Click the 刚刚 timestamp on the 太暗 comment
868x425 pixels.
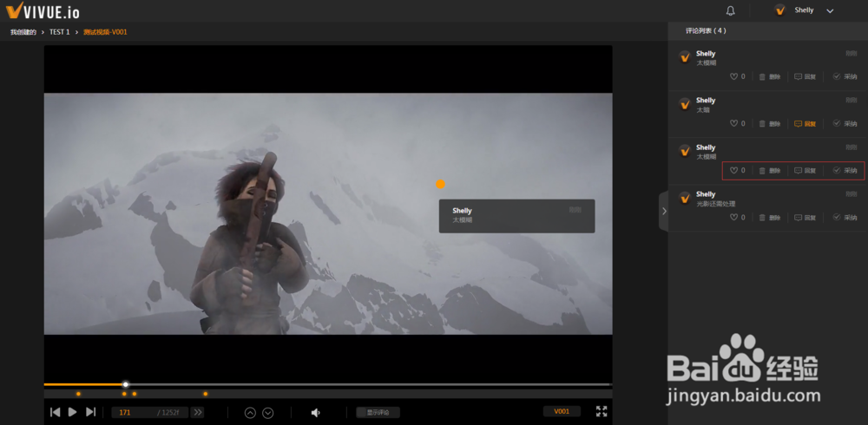[x=851, y=101]
